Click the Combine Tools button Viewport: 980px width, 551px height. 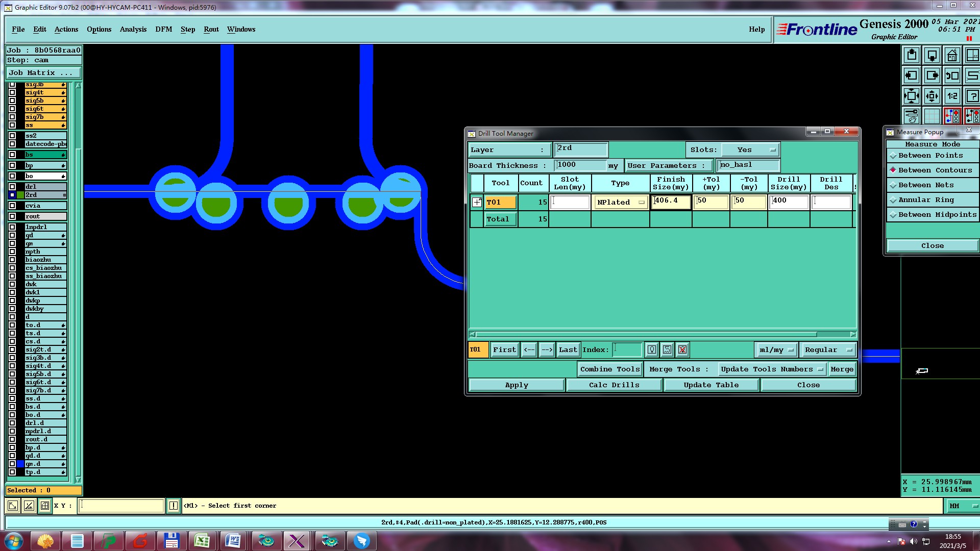pos(609,369)
